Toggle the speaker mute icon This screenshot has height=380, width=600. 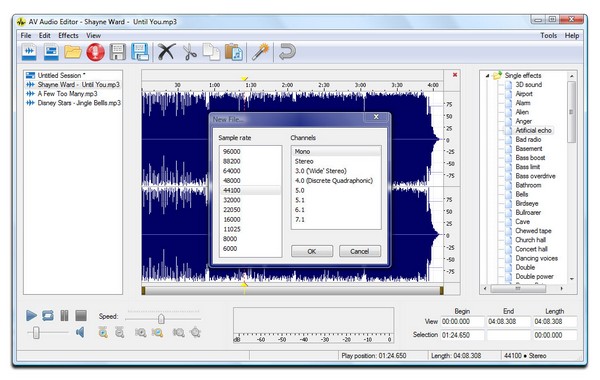coord(80,332)
